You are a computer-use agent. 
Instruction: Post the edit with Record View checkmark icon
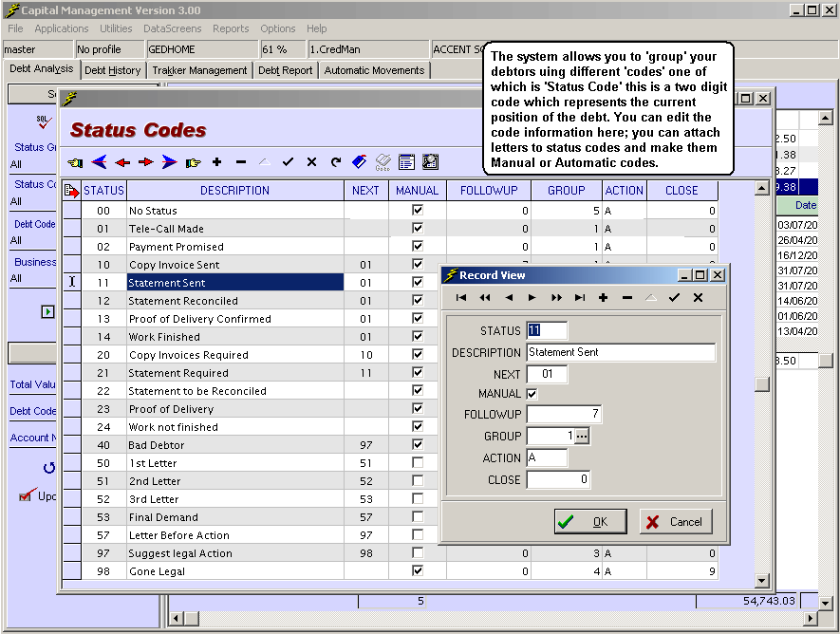click(x=675, y=298)
